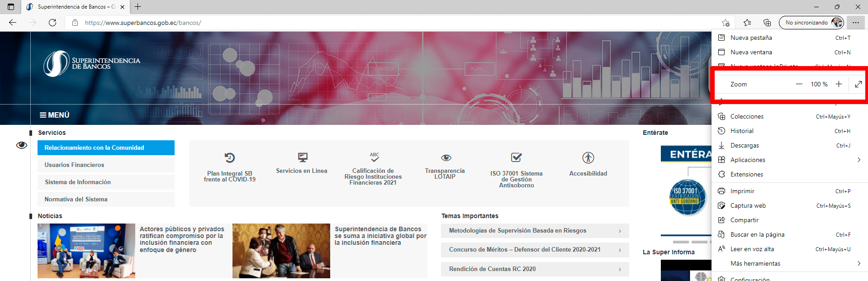Open the Accesibilidad icon
The image size is (868, 281).
tap(588, 158)
